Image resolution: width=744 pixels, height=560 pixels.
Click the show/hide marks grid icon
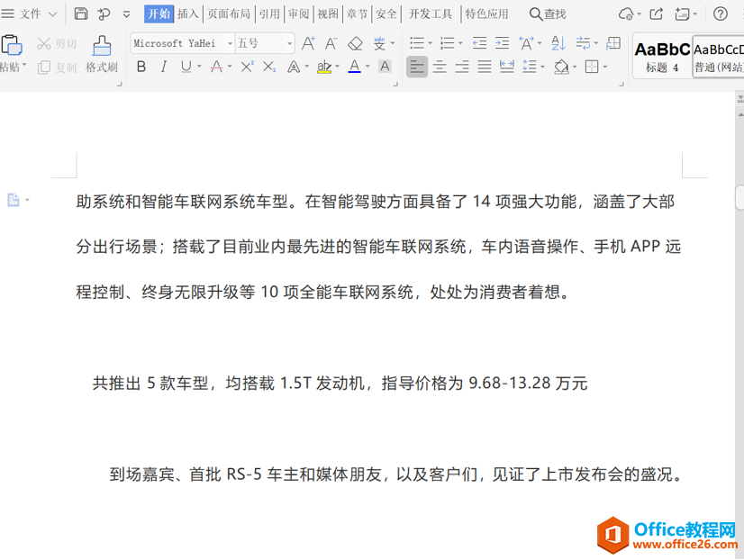tap(613, 43)
